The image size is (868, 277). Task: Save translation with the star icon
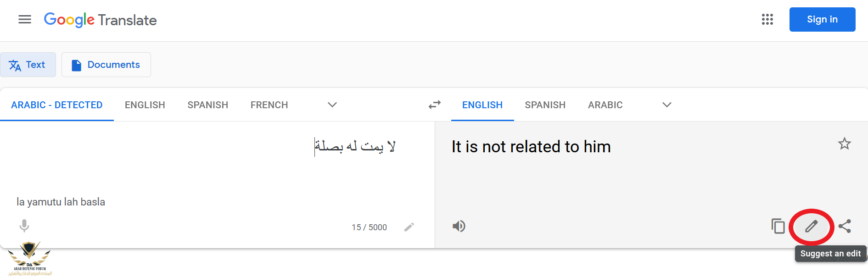tap(845, 144)
